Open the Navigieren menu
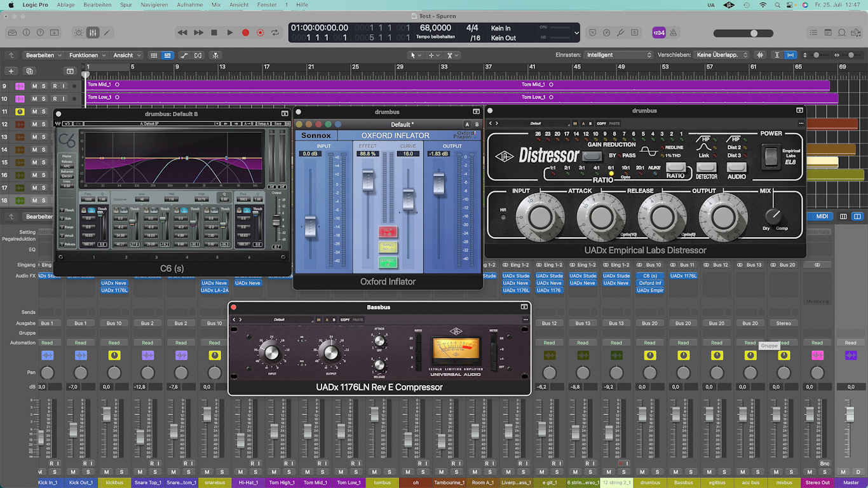868x488 pixels. [154, 4]
